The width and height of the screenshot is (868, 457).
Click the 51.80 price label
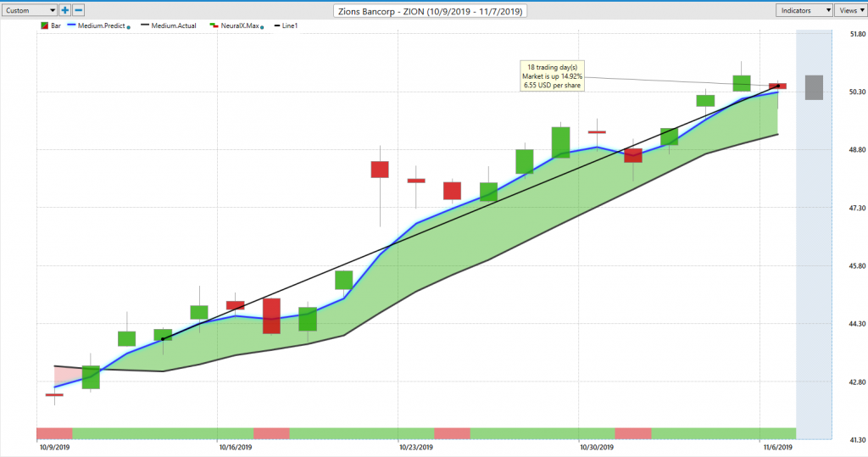[x=858, y=35]
